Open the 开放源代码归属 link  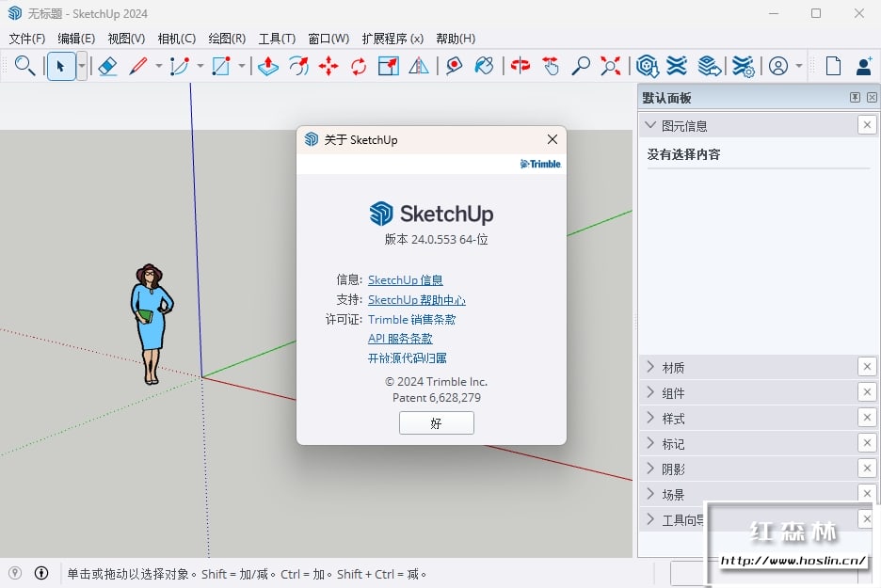pos(408,358)
